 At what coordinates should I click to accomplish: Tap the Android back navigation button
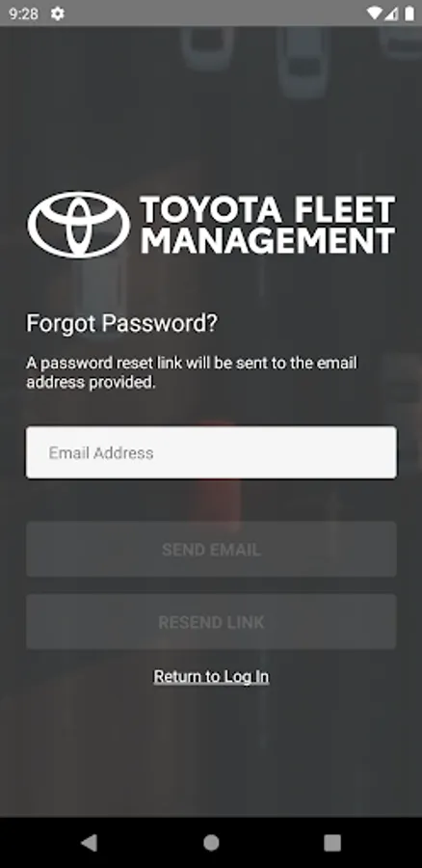[x=89, y=843]
